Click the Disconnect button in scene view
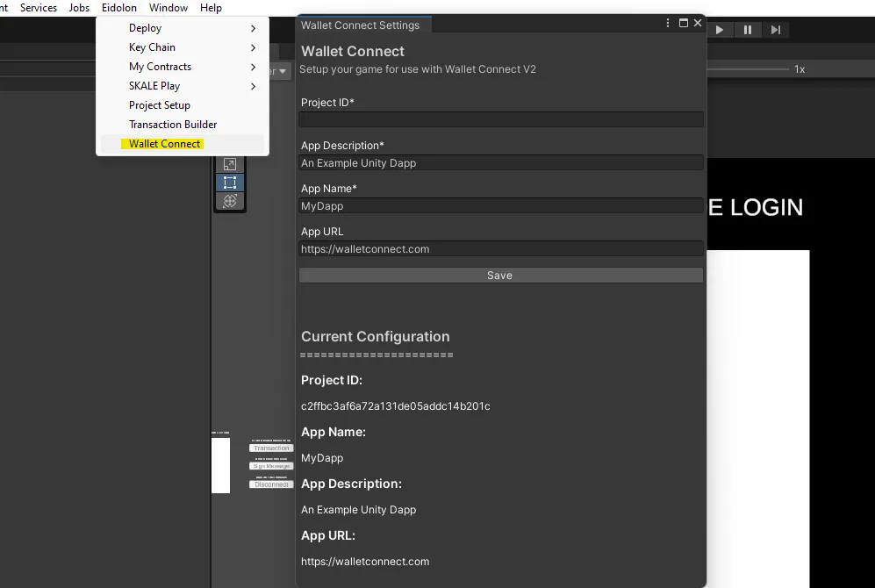This screenshot has width=875, height=588. [x=271, y=484]
